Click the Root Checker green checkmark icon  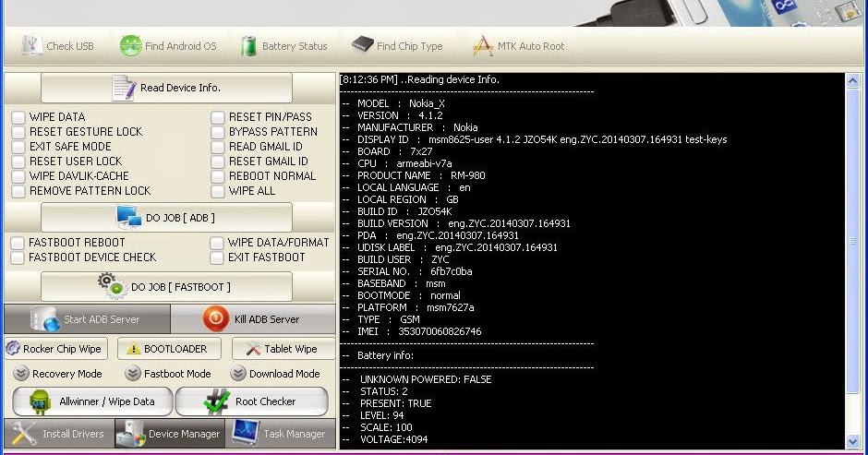point(217,401)
